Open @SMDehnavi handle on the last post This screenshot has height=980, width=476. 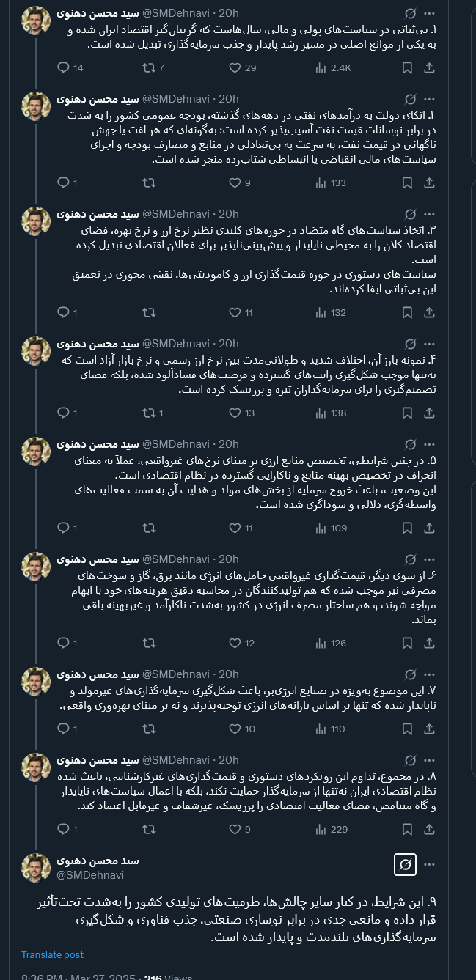tap(90, 874)
